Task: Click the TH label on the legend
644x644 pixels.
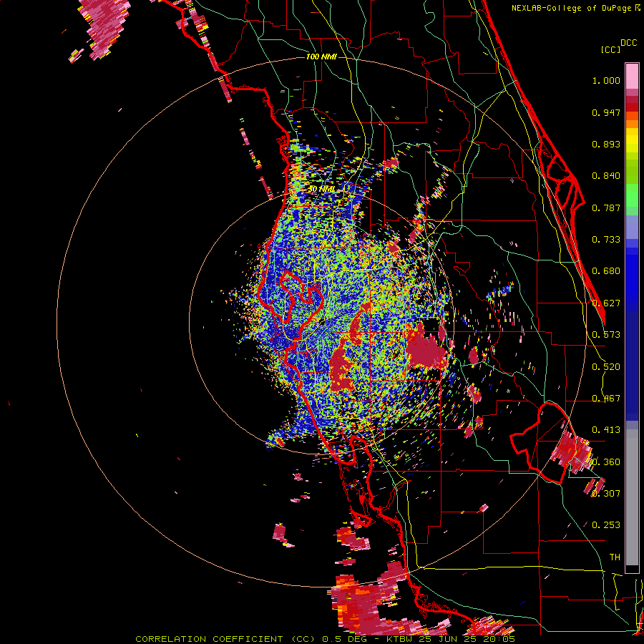Action: click(x=615, y=557)
